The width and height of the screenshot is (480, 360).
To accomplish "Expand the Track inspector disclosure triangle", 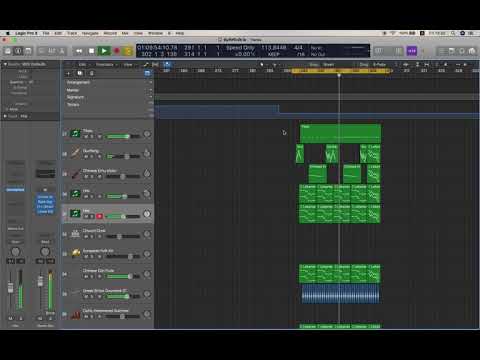I will [x=5, y=116].
